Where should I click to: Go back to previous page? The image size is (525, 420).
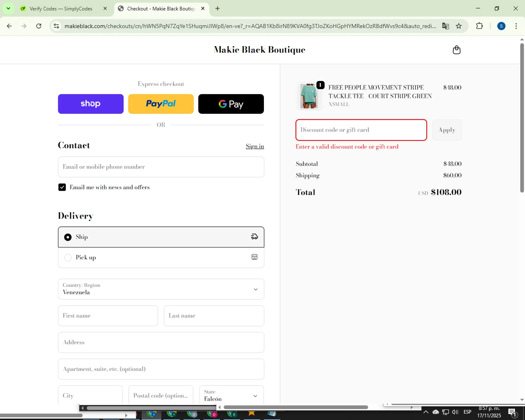(9, 26)
